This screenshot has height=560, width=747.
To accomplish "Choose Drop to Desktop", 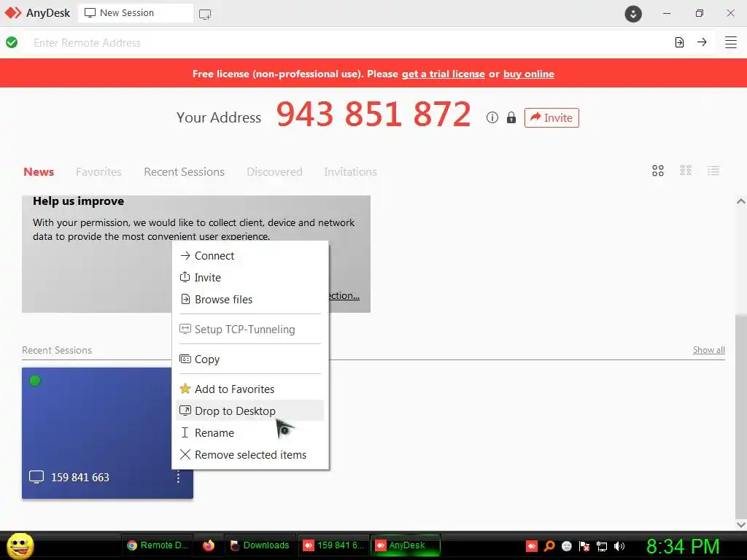I will 250,411.
